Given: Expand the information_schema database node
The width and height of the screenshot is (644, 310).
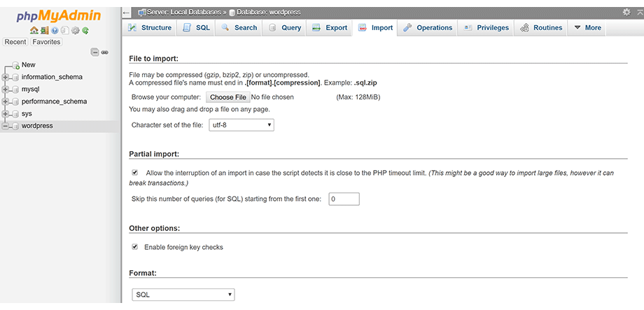Looking at the screenshot, I should pos(6,77).
